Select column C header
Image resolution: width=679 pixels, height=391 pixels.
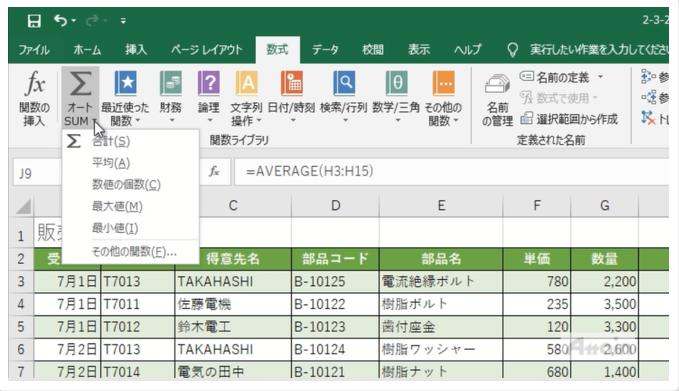pyautogui.click(x=233, y=205)
